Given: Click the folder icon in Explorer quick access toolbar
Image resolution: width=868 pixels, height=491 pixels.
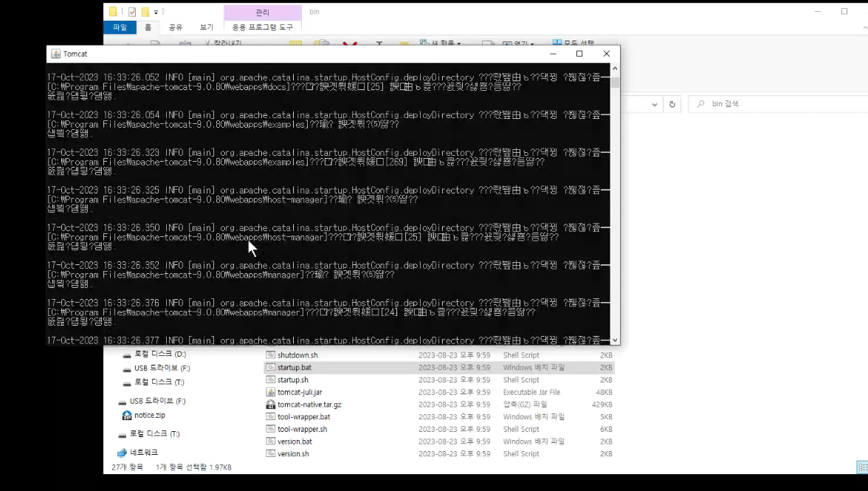Looking at the screenshot, I should coord(113,12).
